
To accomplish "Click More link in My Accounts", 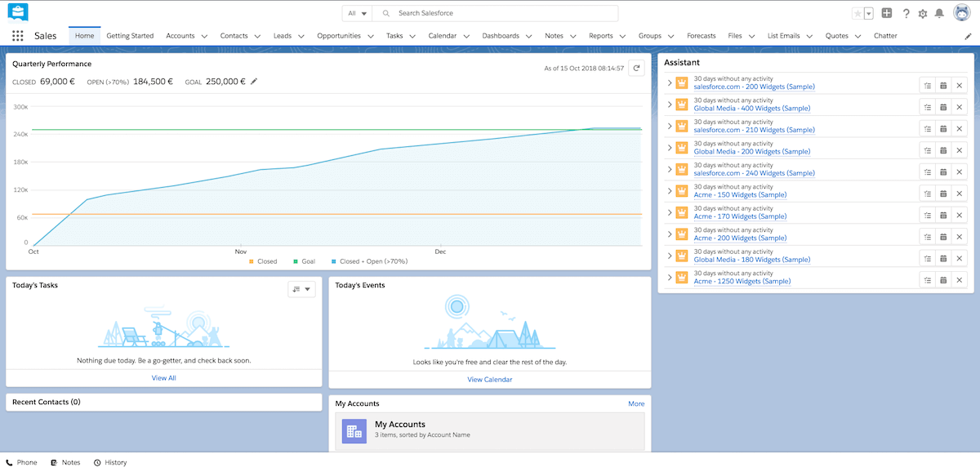I will tap(636, 403).
